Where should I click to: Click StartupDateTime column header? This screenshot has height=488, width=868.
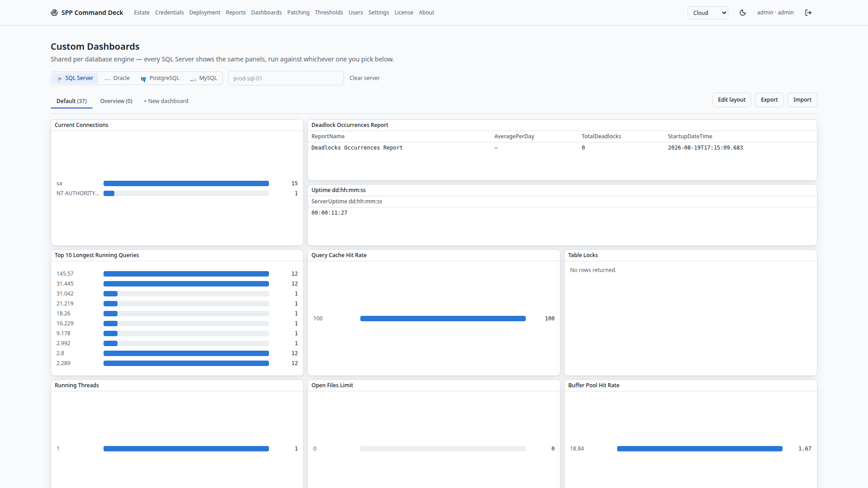690,136
